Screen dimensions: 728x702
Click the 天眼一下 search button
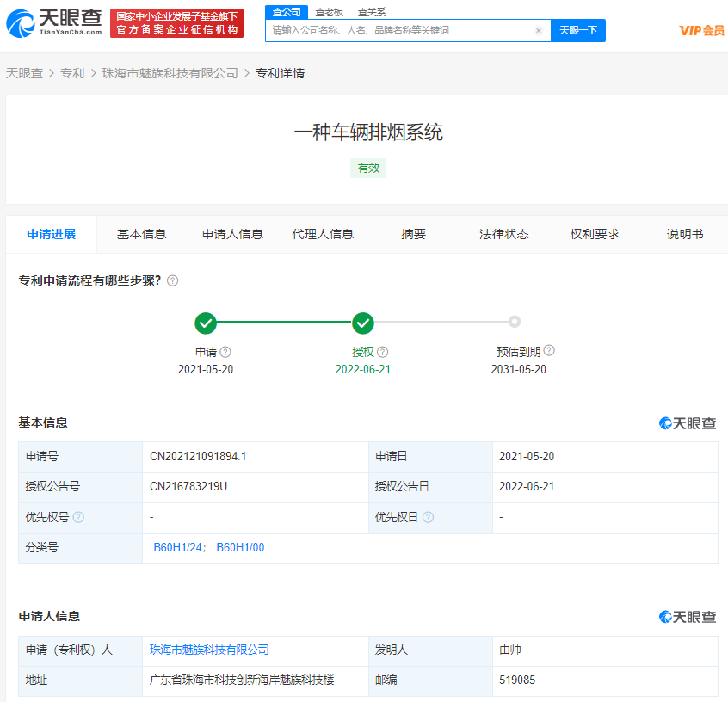point(578,30)
